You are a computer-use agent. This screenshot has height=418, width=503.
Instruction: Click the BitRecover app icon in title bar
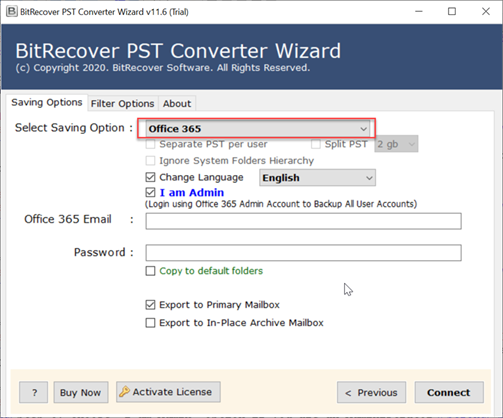(x=11, y=12)
